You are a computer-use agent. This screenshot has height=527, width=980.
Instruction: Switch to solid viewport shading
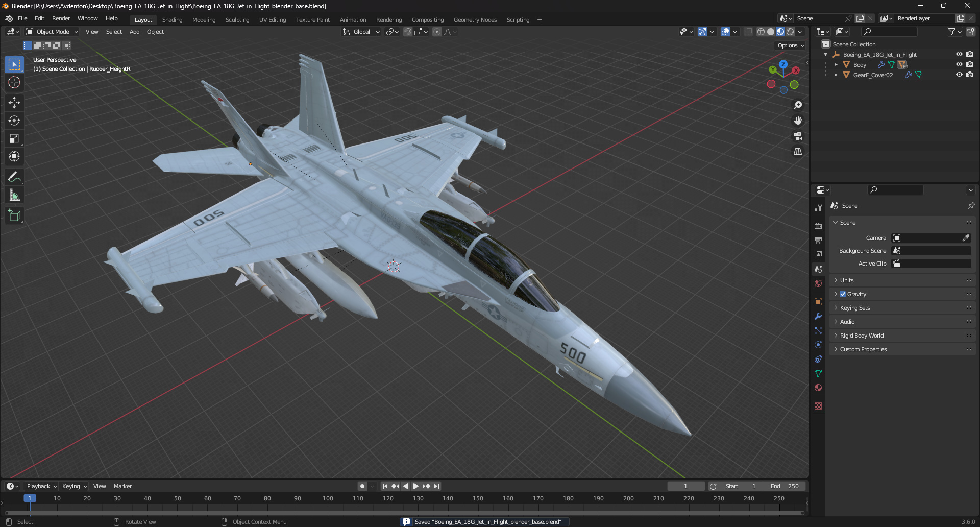771,32
